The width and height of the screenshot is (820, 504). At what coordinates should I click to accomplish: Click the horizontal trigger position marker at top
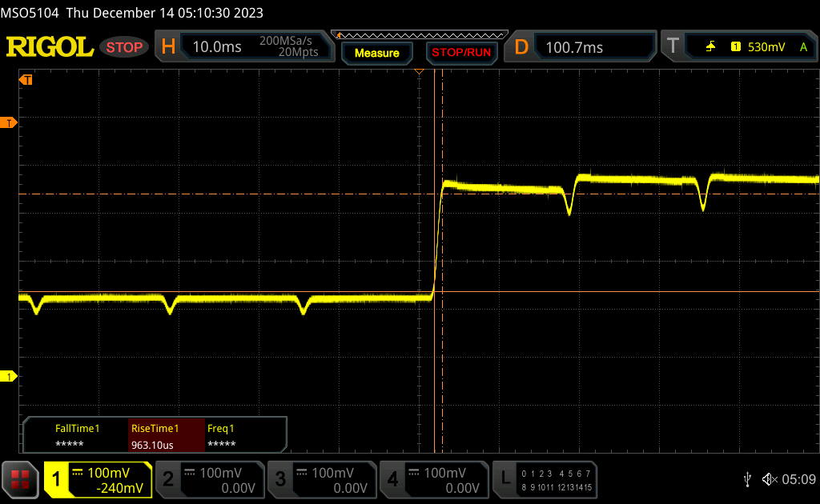419,73
